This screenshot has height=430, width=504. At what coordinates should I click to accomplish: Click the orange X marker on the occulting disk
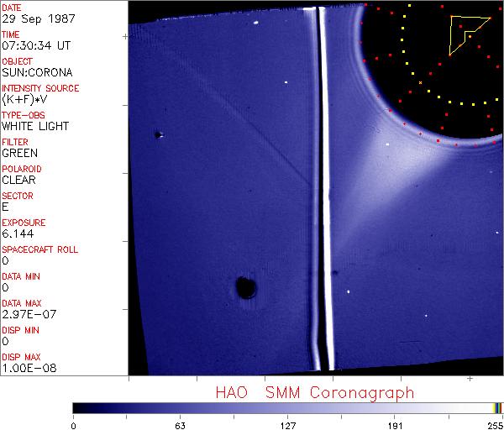click(421, 83)
